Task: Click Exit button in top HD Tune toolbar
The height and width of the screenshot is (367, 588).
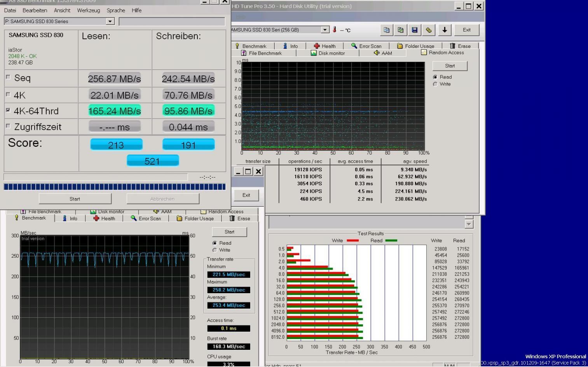Action: [x=467, y=30]
